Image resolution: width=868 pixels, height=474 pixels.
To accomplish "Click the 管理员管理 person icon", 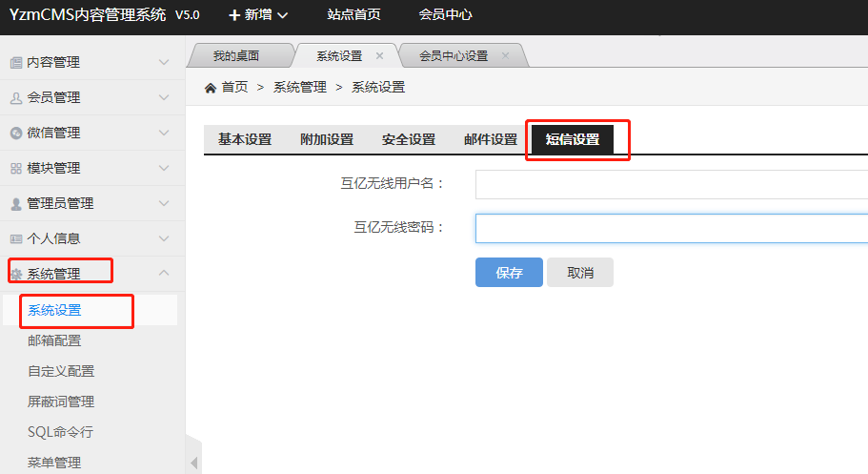I will point(15,204).
